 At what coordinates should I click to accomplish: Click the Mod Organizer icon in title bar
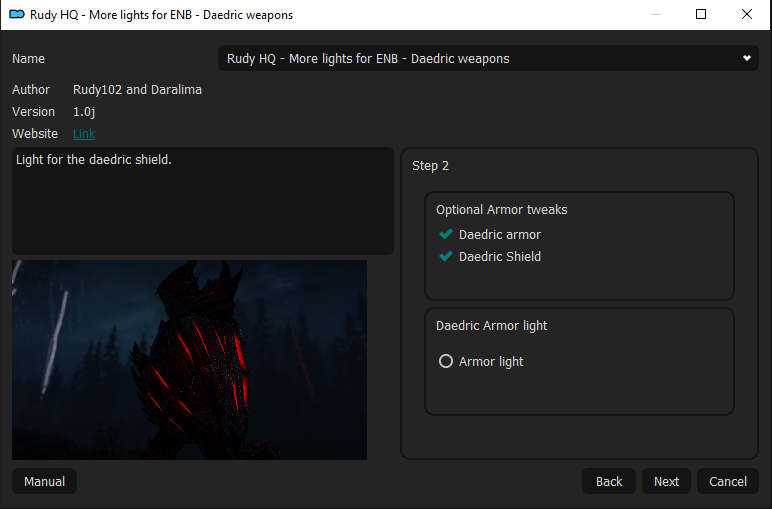[x=17, y=14]
